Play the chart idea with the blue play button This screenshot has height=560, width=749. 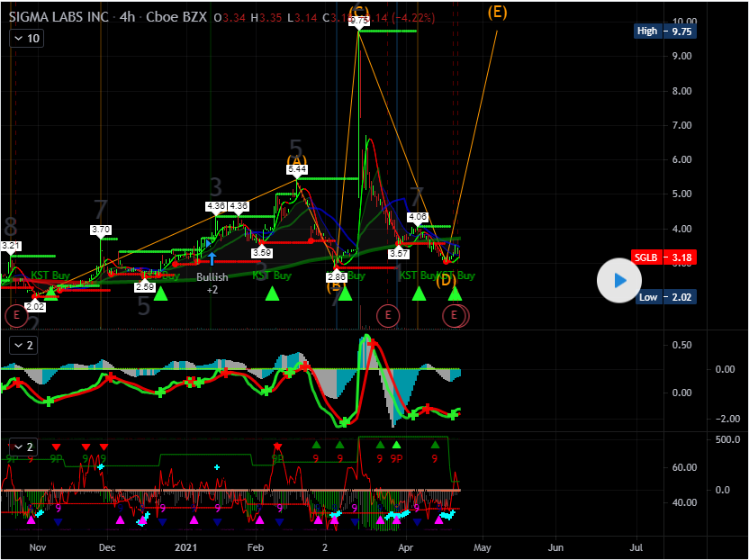point(619,281)
